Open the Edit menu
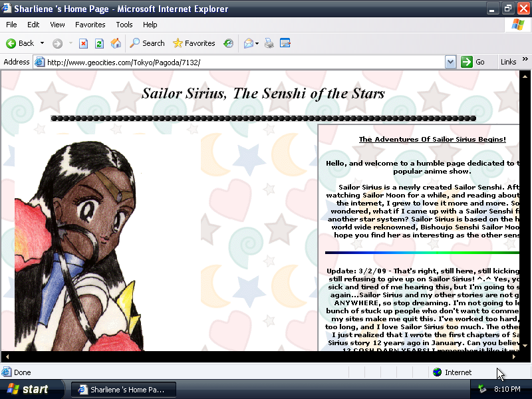This screenshot has height=399, width=532. point(33,25)
